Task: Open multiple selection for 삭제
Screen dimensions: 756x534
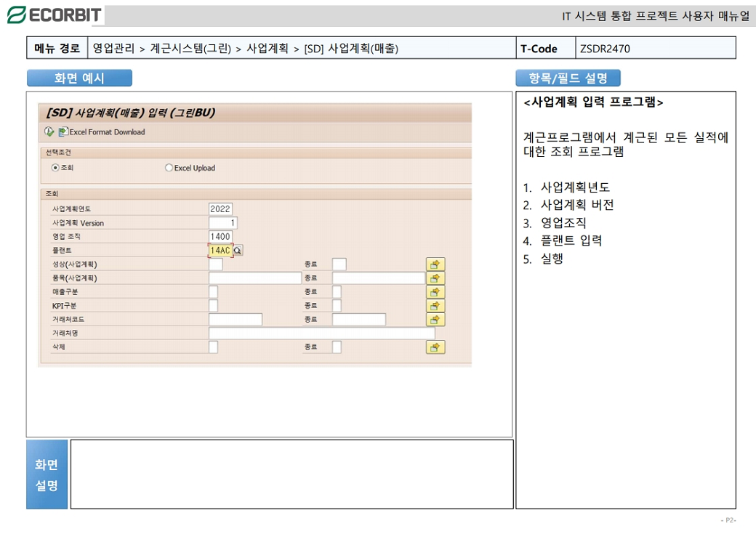Action: click(x=435, y=347)
